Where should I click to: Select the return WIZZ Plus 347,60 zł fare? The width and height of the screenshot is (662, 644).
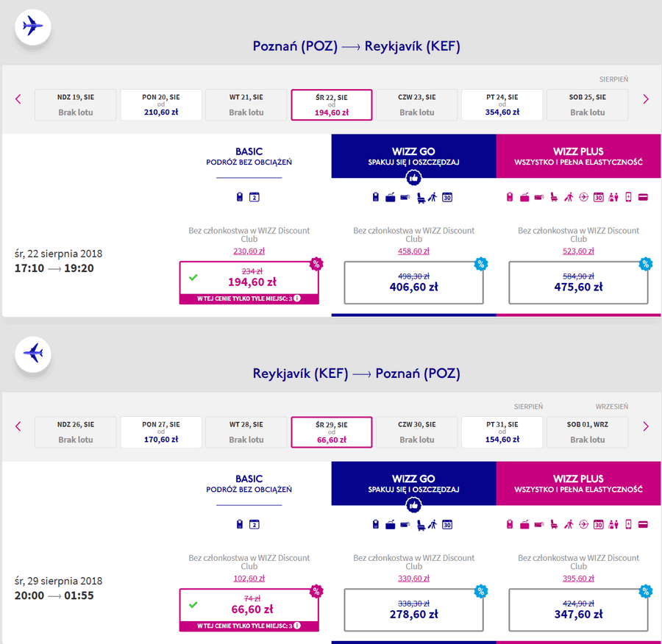click(x=578, y=610)
